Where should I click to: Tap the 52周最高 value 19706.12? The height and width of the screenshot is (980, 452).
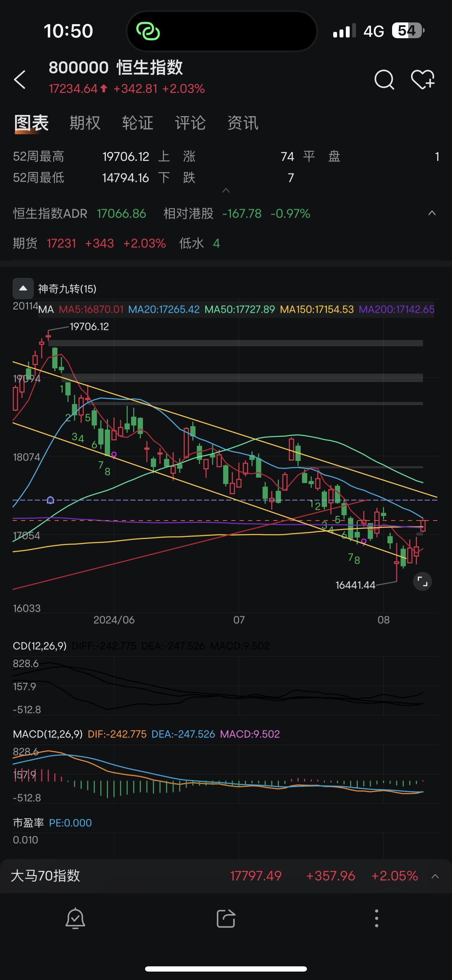tap(126, 156)
